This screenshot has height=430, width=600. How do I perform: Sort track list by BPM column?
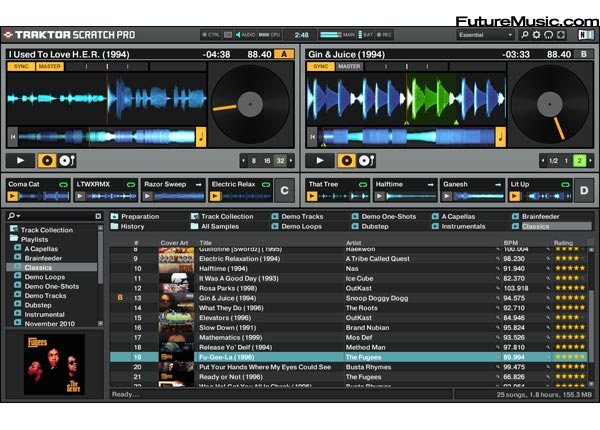pos(510,243)
